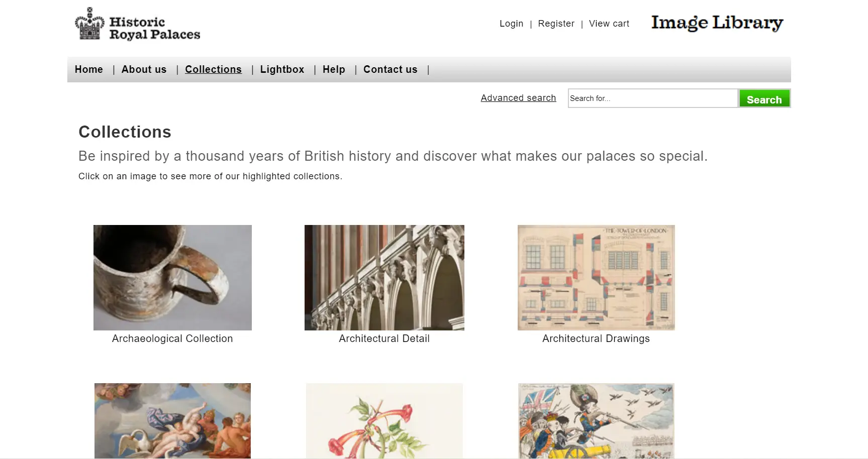
Task: Click the Architectural Detail caption text
Action: (384, 338)
